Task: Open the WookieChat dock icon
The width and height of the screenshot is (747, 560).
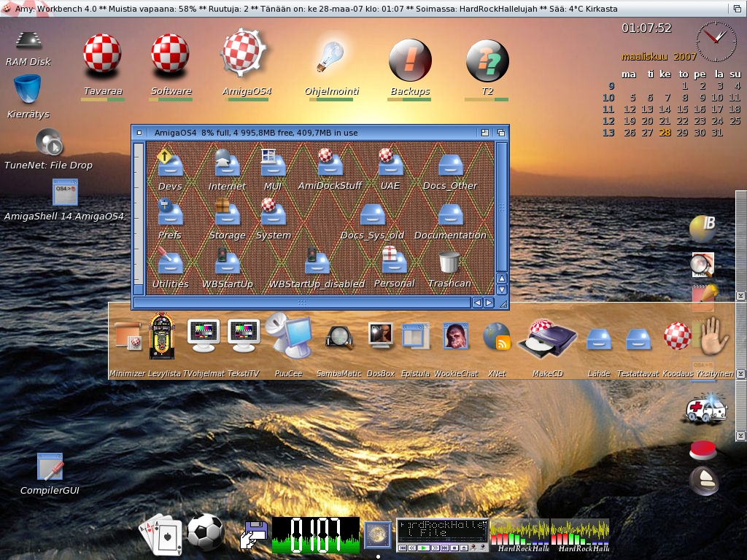Action: tap(456, 336)
